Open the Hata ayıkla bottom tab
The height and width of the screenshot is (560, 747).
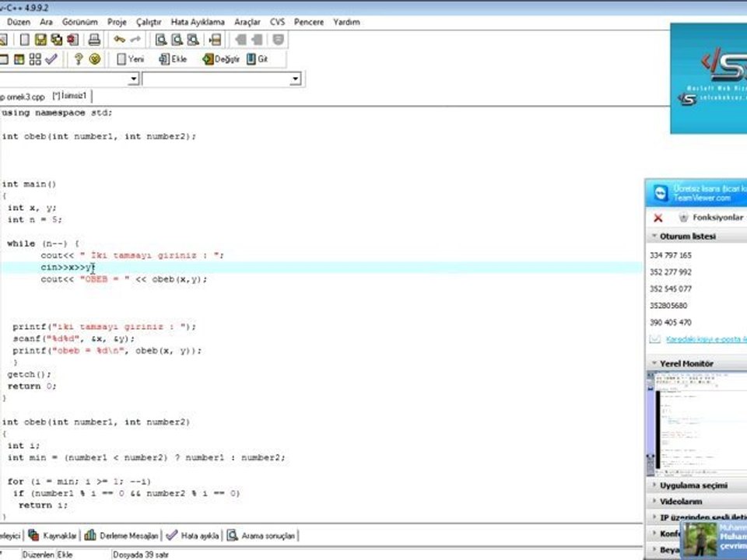192,536
